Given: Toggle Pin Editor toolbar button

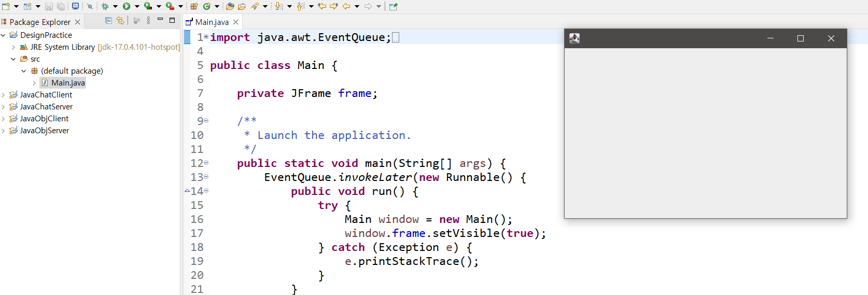Looking at the screenshot, I should click(394, 6).
